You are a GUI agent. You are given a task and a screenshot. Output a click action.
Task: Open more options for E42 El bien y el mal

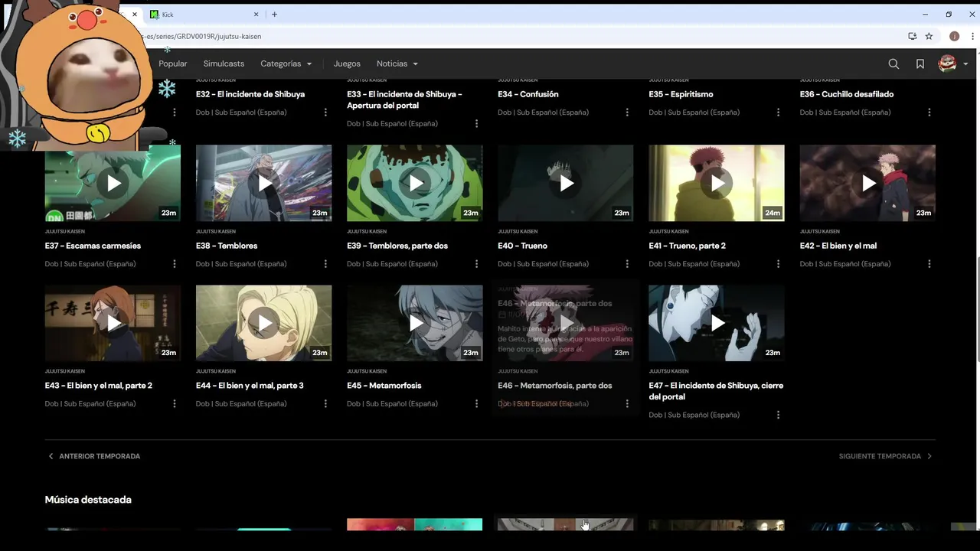[x=929, y=264]
